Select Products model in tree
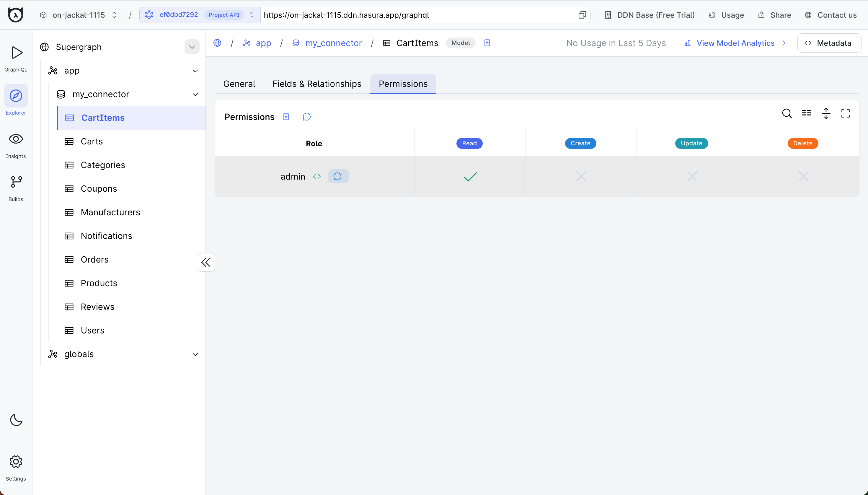This screenshot has height=495, width=868. [x=131, y=283]
